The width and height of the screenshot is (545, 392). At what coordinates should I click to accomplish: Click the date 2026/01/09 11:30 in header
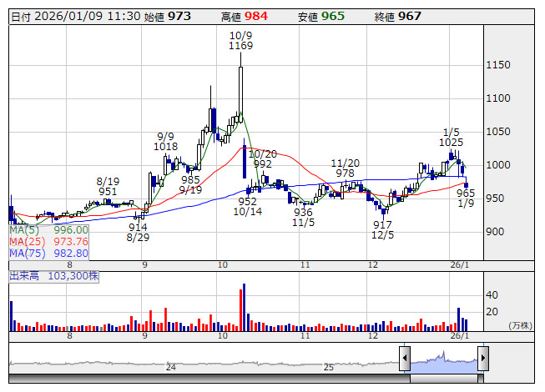coord(76,17)
